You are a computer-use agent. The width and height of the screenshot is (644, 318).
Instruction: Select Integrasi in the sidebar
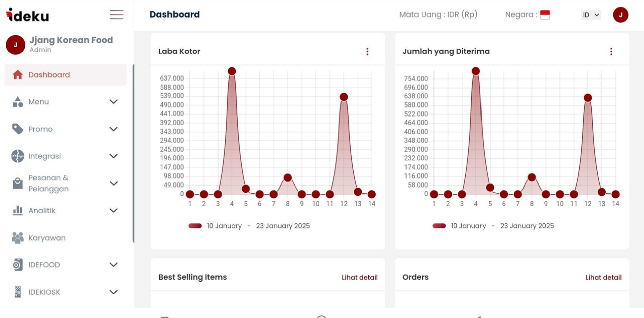(44, 156)
